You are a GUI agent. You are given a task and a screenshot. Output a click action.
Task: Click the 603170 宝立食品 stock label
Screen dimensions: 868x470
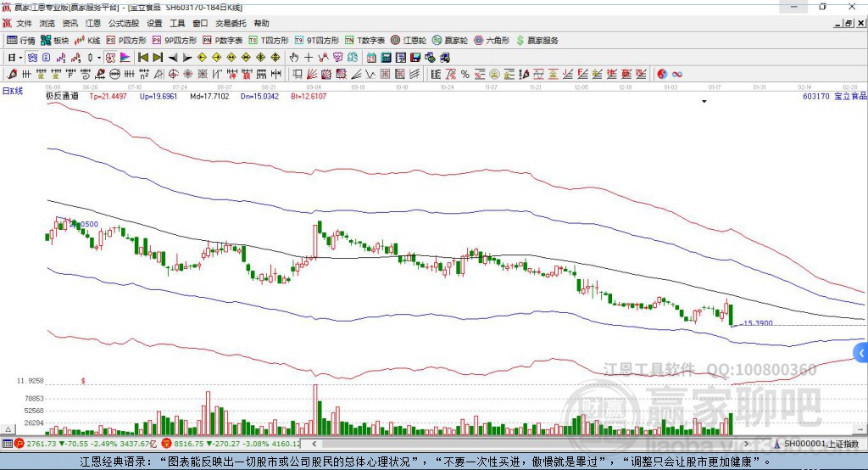pos(835,96)
